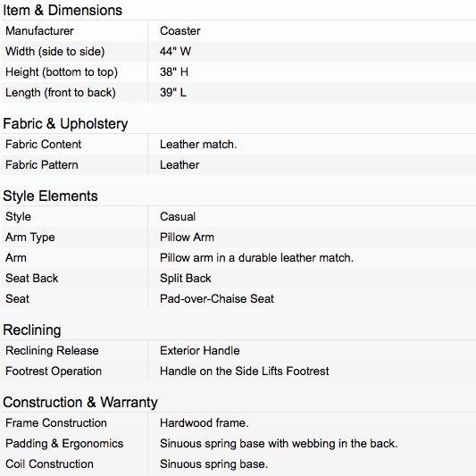Image resolution: width=476 pixels, height=476 pixels.
Task: Click the Item & Dimensions heading
Action: coord(63,11)
